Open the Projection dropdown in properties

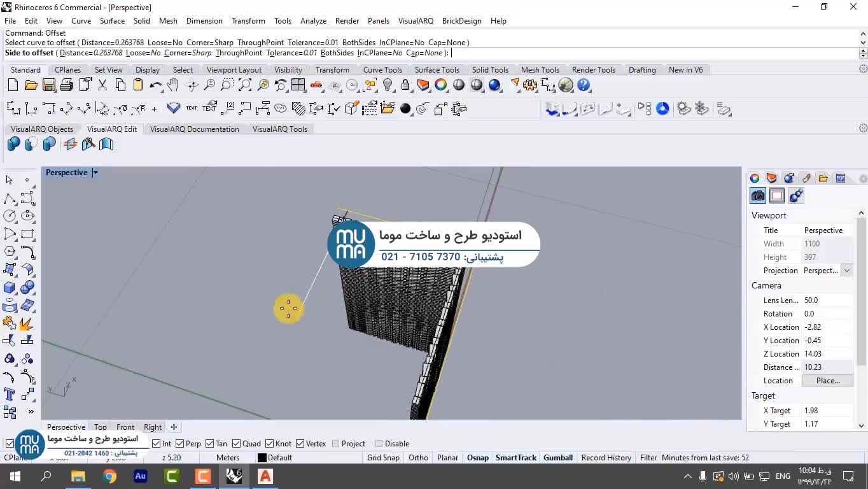point(846,271)
